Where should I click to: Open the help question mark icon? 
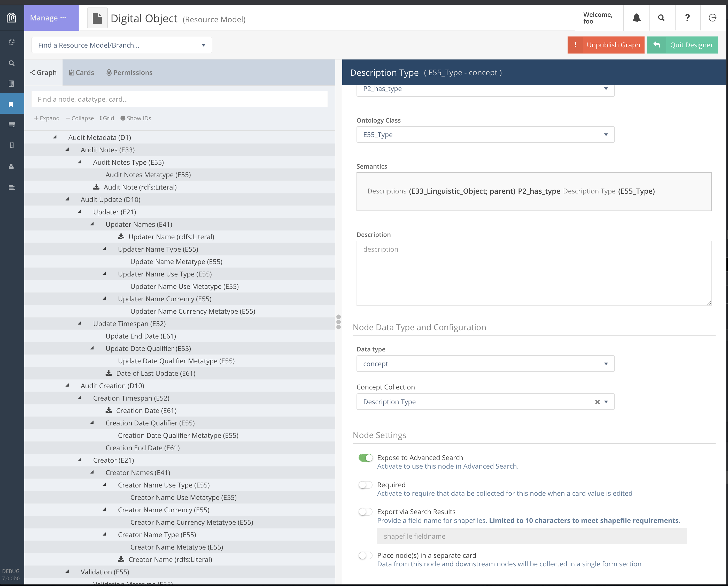[x=687, y=18]
